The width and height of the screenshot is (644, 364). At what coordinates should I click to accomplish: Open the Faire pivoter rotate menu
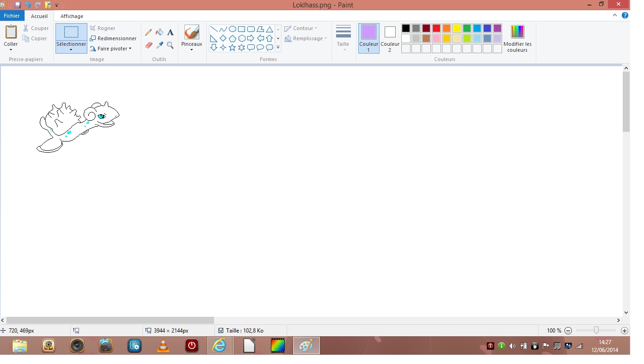[x=111, y=49]
